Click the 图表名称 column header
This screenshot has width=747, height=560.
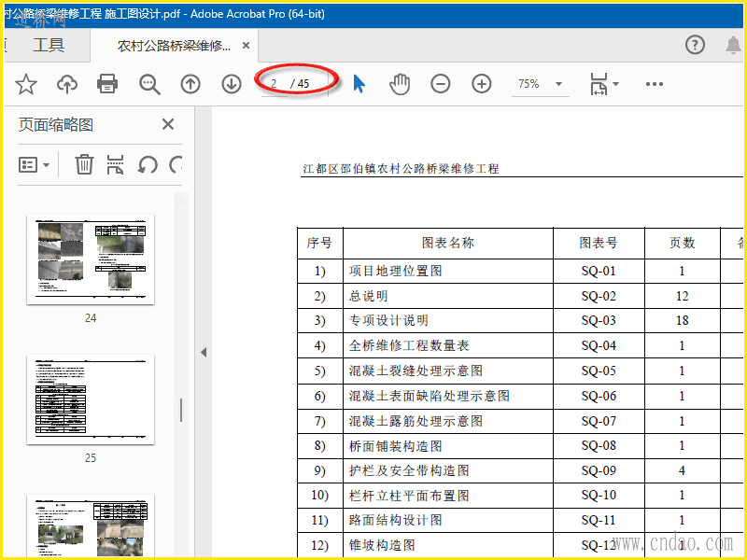pyautogui.click(x=448, y=243)
